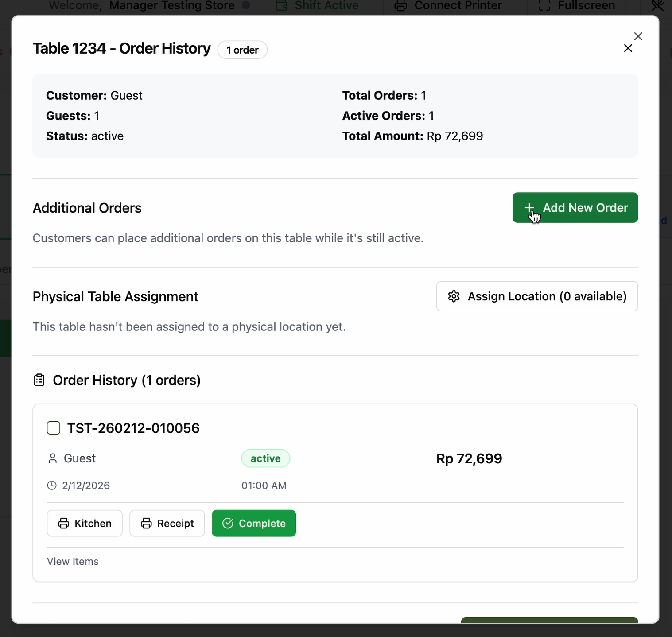This screenshot has width=672, height=637.
Task: Click the "1 order" badge near the title
Action: [242, 50]
